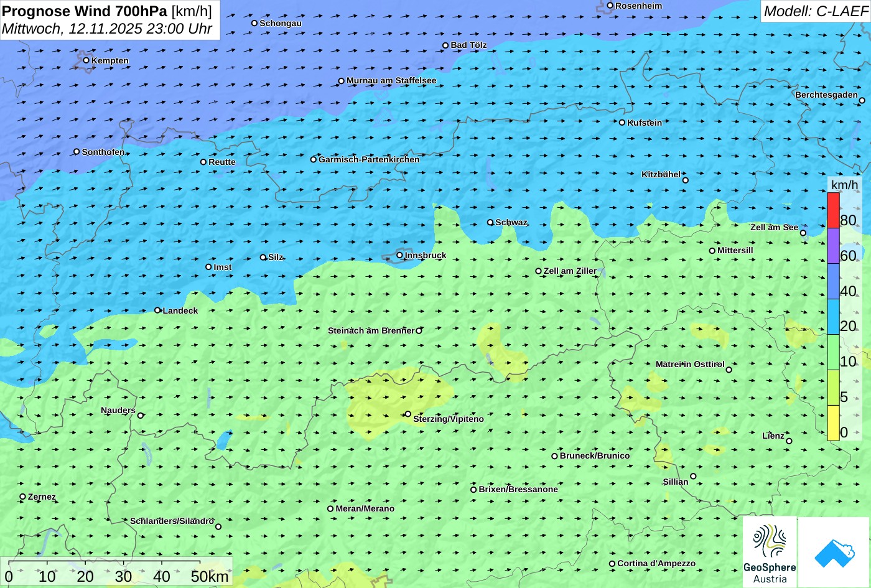Click the Zell am See marker
This screenshot has height=588, width=871.
tap(803, 233)
